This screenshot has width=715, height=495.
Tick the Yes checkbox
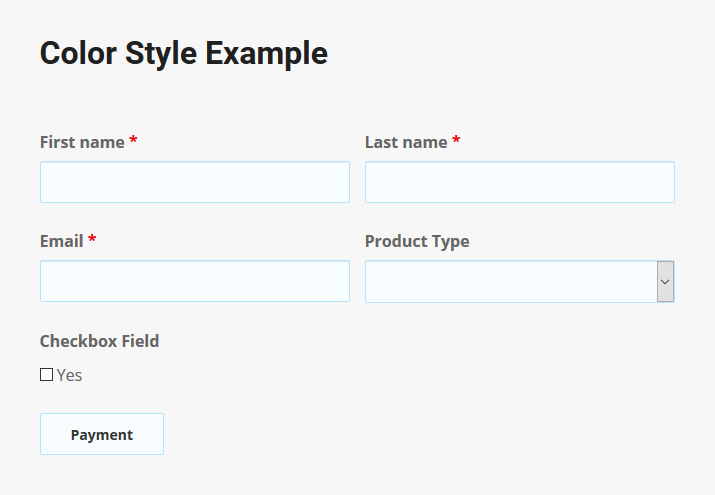(46, 375)
